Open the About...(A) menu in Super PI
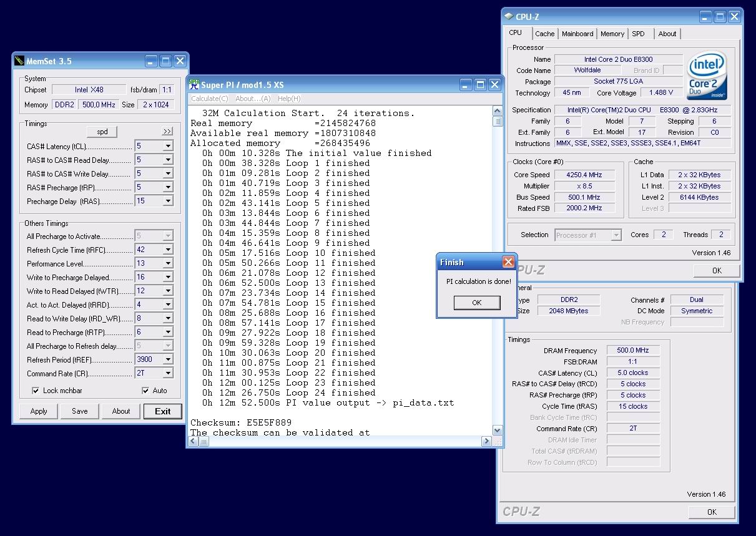This screenshot has width=756, height=536. point(253,99)
